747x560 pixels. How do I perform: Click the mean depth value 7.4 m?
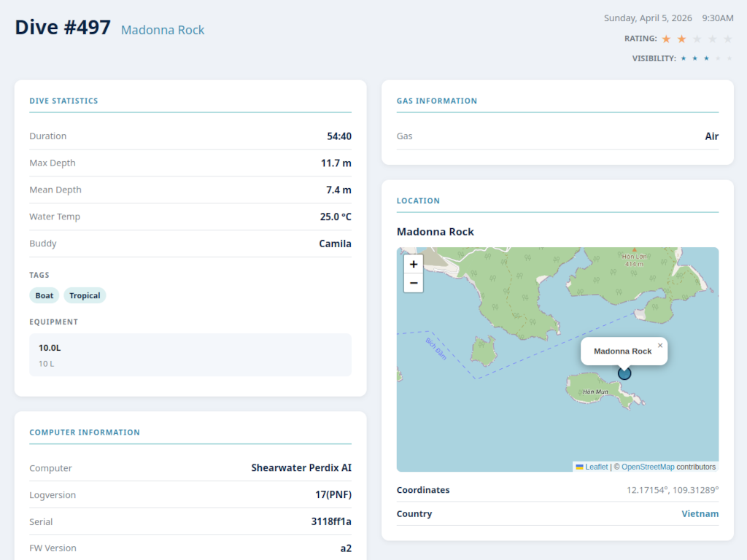(x=338, y=190)
